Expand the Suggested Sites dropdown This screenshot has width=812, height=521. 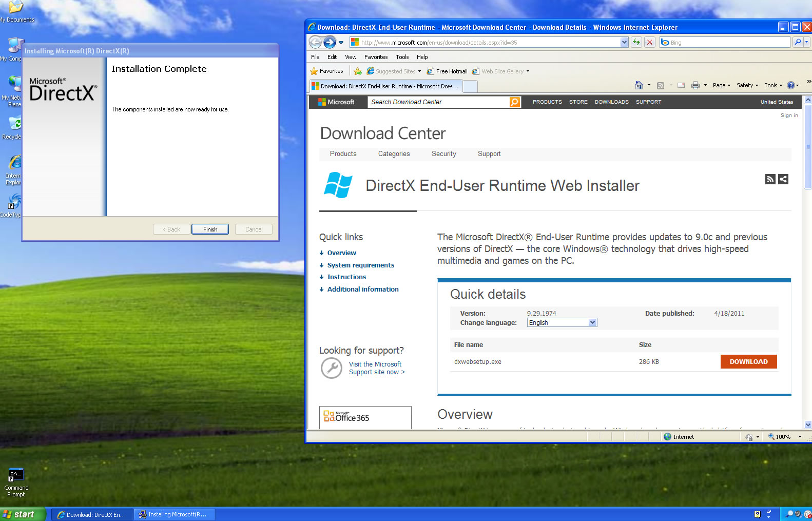419,71
